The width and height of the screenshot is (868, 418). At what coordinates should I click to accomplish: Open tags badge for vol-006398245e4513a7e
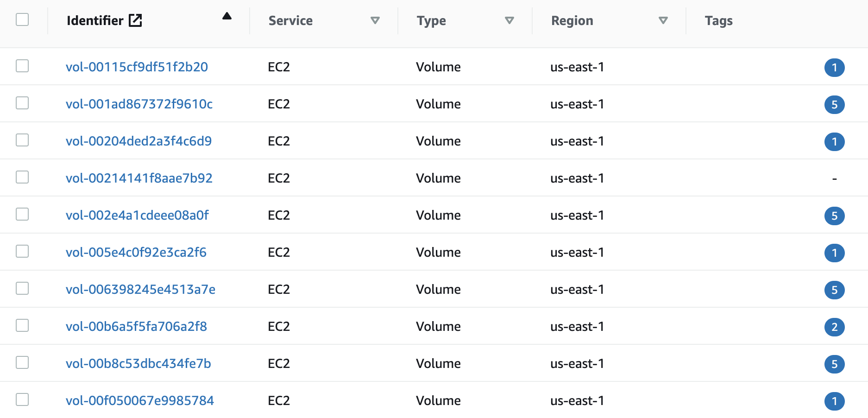(834, 290)
